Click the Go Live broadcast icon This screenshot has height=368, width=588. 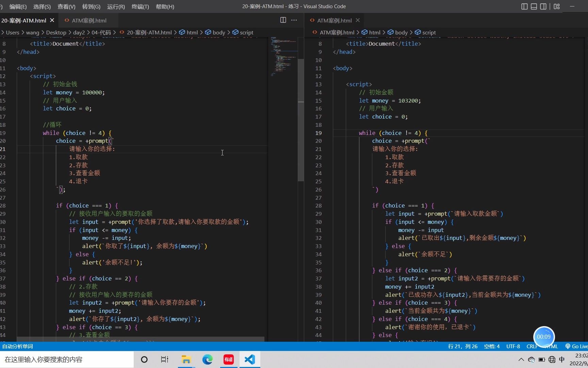(x=568, y=346)
